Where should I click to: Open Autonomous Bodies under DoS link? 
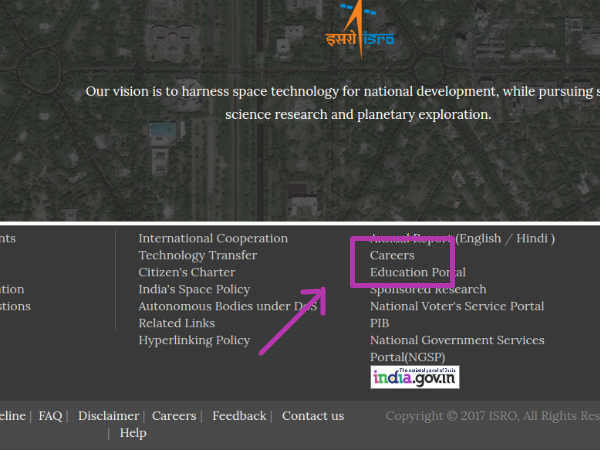click(x=228, y=306)
